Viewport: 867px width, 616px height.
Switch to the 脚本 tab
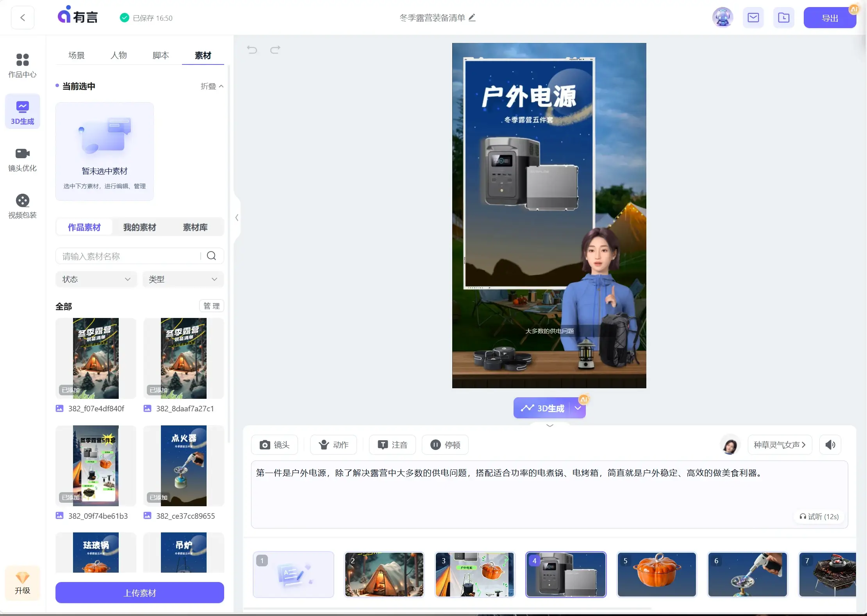161,55
